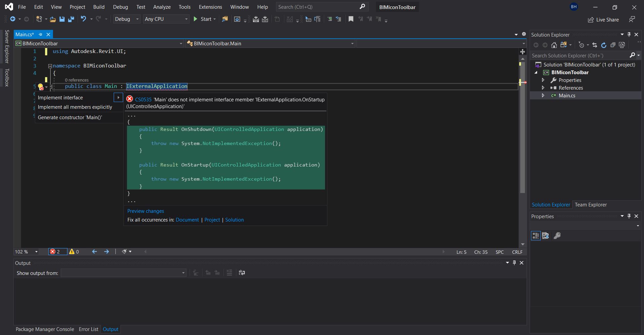
Task: Save all files with Save All icon
Action: click(71, 19)
